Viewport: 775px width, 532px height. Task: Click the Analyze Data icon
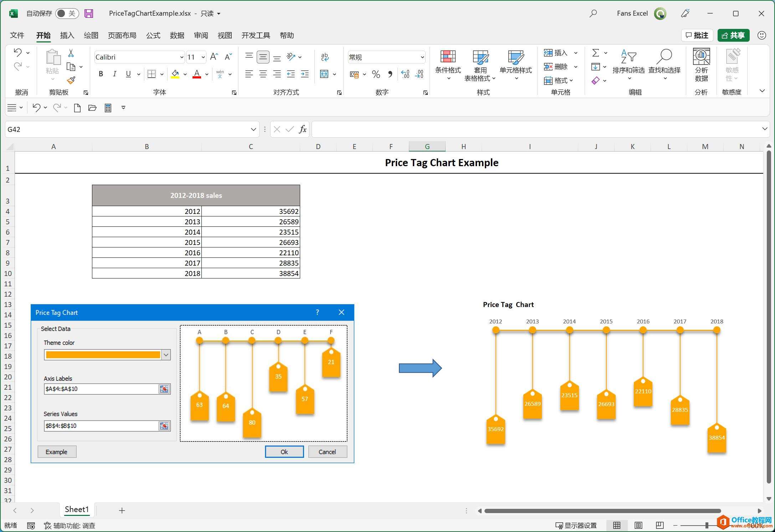click(x=701, y=57)
